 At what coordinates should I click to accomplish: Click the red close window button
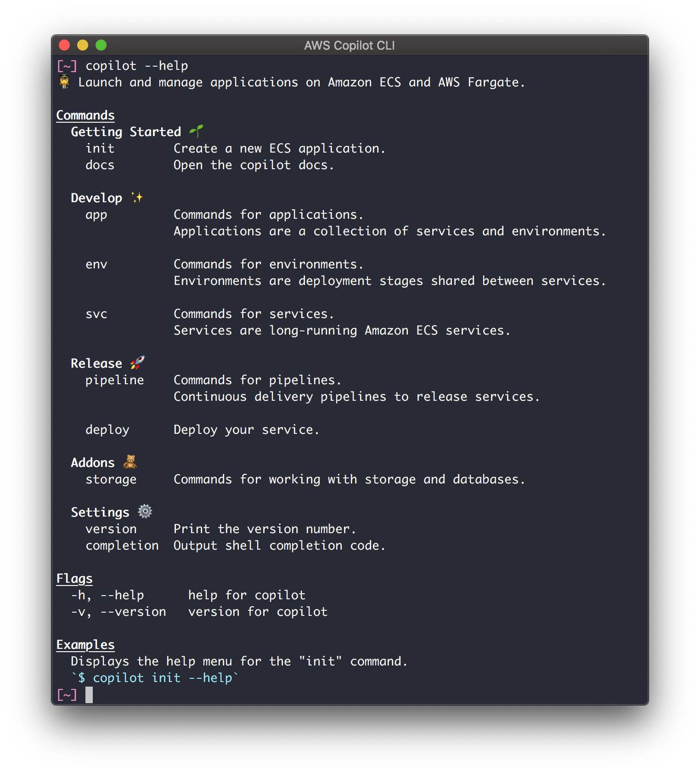pos(64,45)
